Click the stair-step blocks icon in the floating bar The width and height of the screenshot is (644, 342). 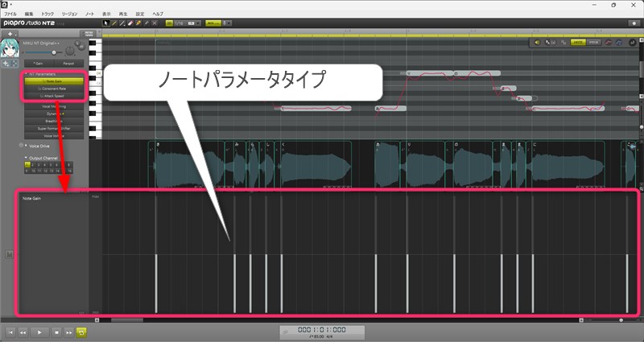(x=563, y=43)
